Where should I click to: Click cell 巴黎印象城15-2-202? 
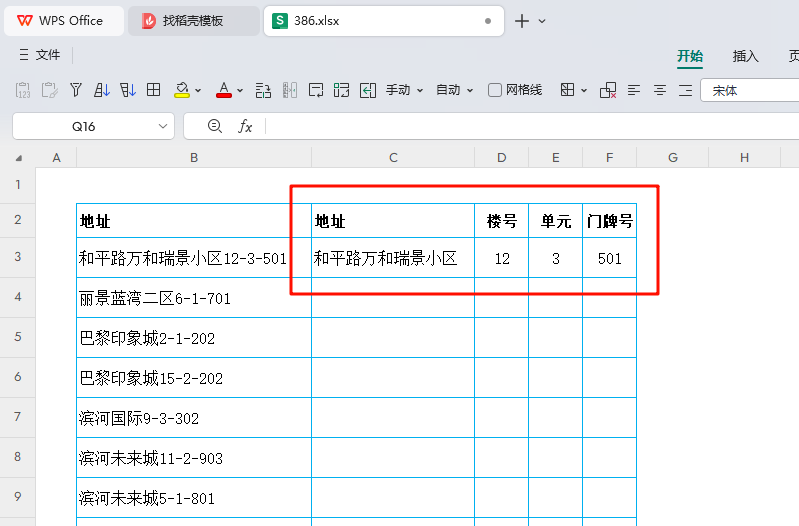tap(194, 378)
